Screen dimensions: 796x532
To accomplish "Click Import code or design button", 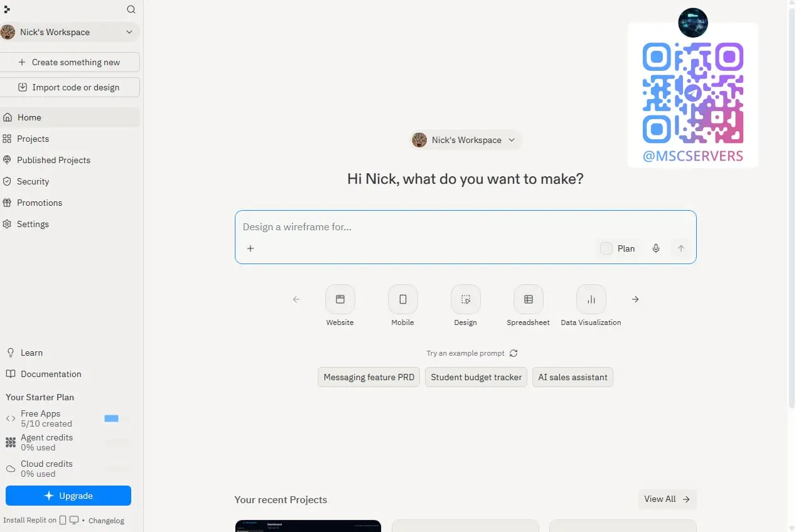I will tap(70, 87).
